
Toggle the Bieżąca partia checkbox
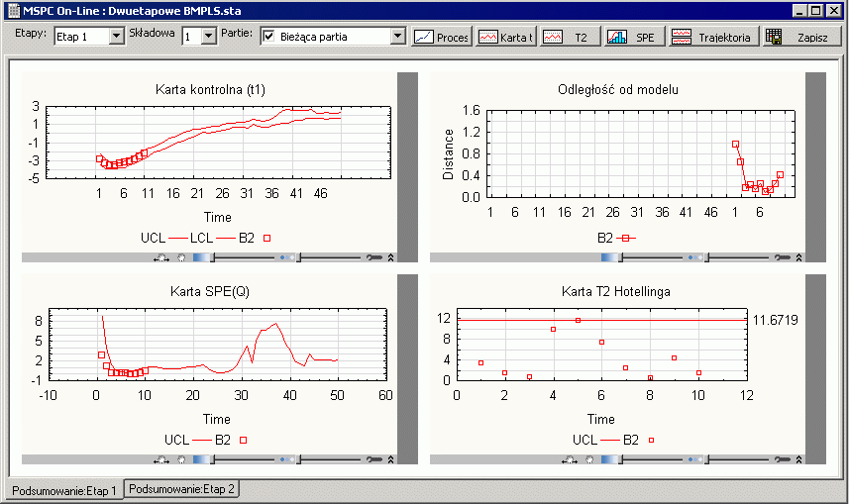pos(268,37)
